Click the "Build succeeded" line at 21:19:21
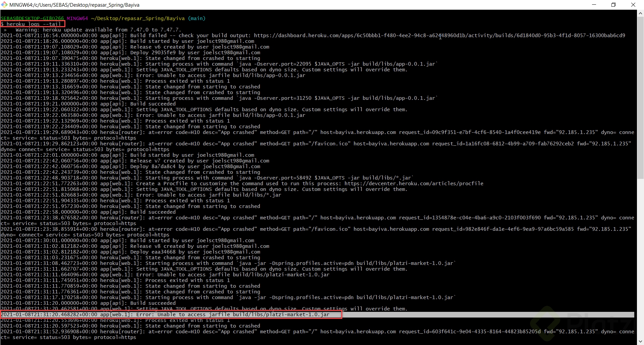Viewport: 644px width, 345px height. [88, 104]
